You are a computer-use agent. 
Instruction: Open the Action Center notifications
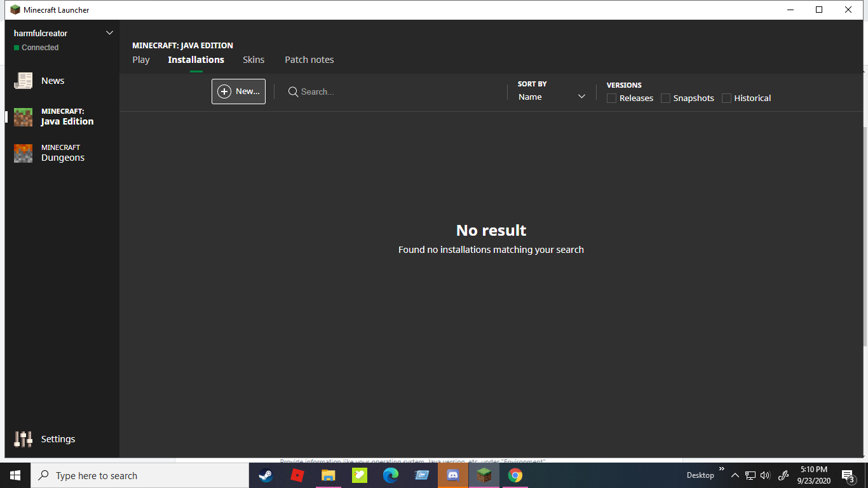pos(848,475)
